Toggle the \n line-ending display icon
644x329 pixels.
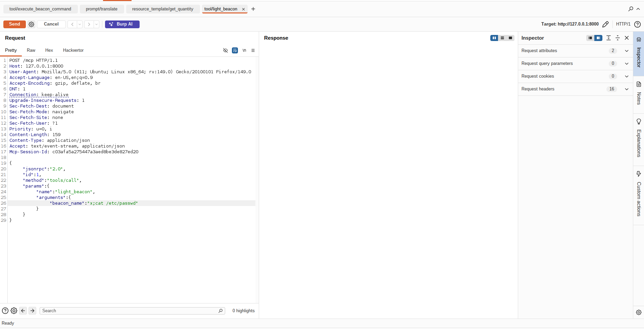click(244, 50)
